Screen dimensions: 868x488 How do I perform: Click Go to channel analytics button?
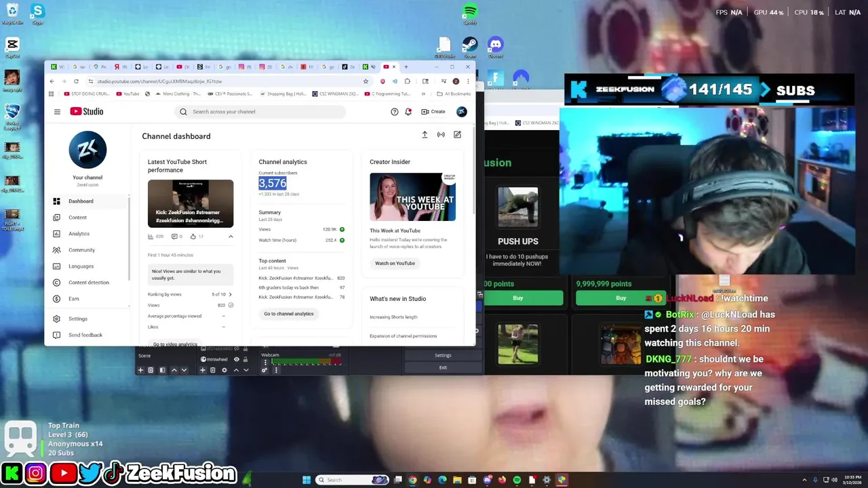point(289,314)
